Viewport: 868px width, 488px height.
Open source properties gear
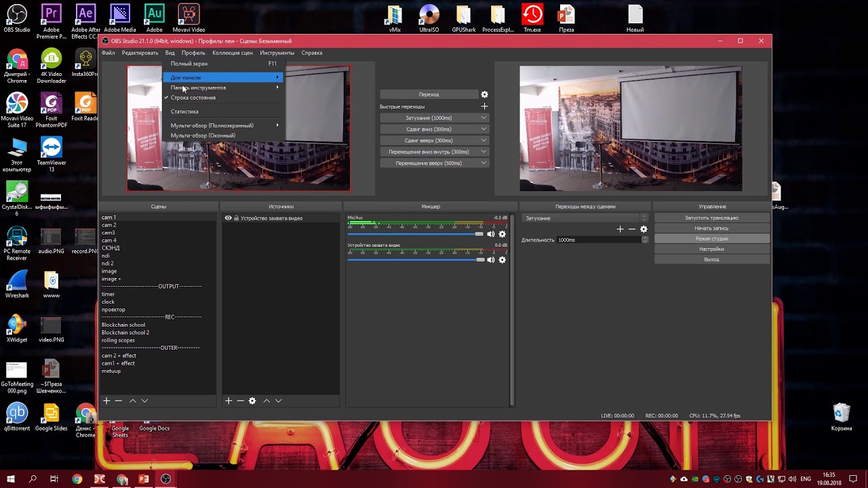point(252,401)
